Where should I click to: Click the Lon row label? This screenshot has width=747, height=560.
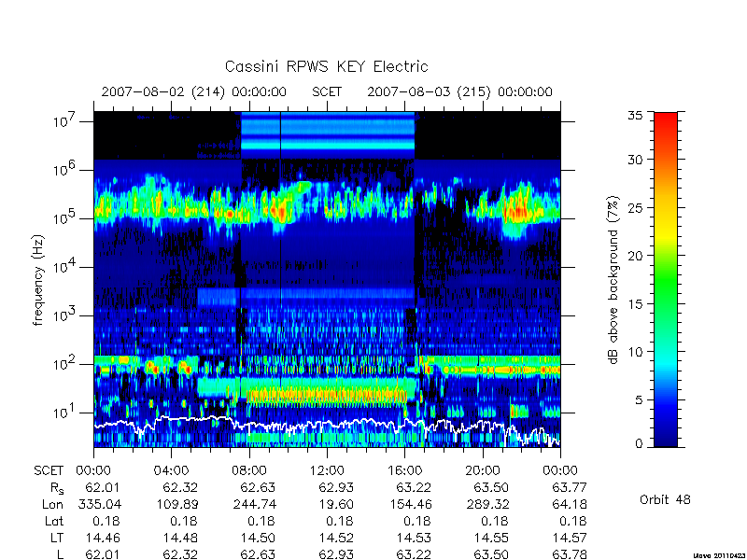(52, 504)
